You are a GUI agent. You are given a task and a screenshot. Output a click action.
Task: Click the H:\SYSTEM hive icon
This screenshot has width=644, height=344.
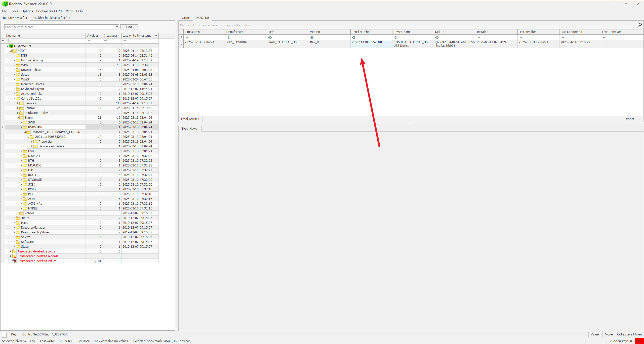11,46
